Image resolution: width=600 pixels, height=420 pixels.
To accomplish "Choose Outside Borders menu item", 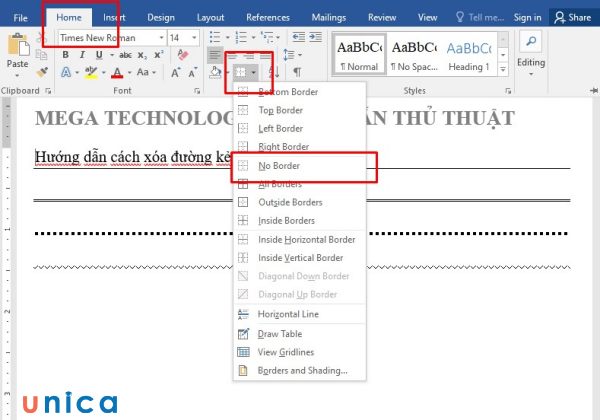I will [x=300, y=202].
